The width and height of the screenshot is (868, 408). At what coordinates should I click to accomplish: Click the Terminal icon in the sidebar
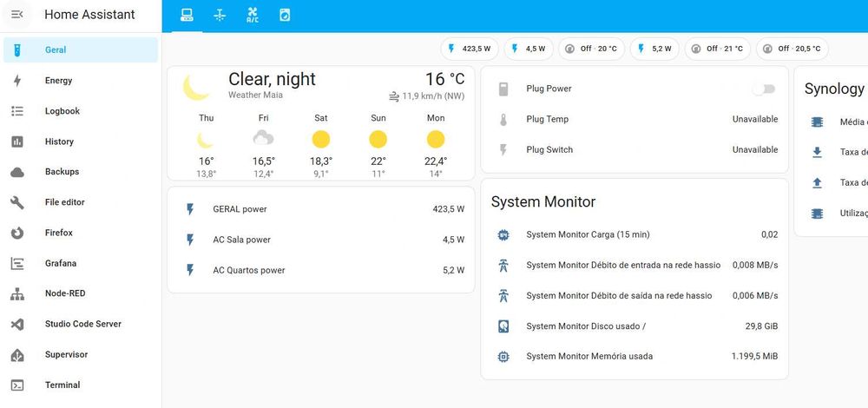[x=17, y=385]
